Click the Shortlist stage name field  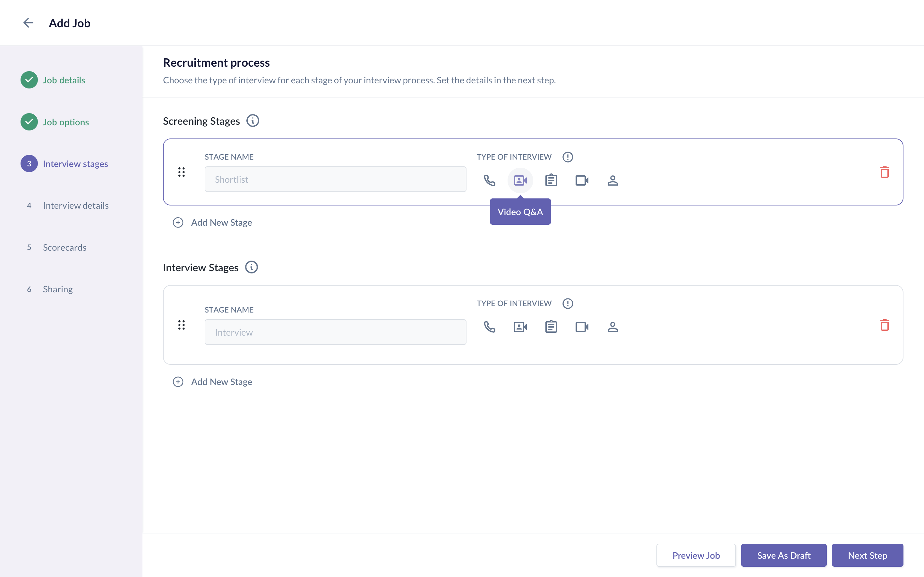coord(335,180)
